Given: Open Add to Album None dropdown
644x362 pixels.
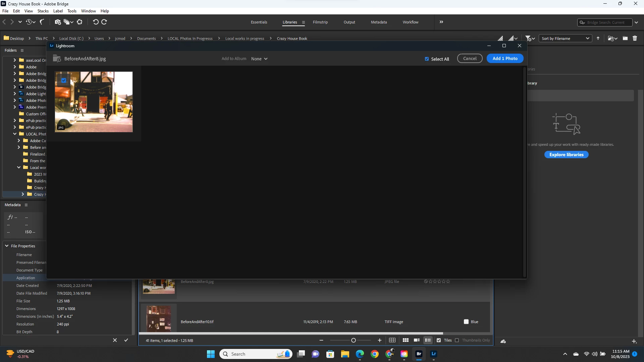Looking at the screenshot, I should click(x=259, y=59).
